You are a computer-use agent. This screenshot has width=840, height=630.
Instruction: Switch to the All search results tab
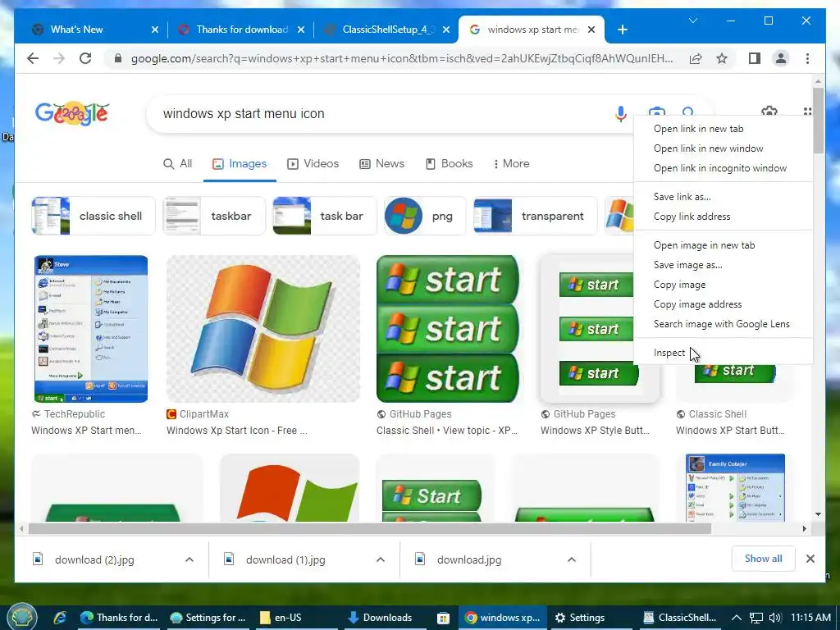tap(177, 164)
